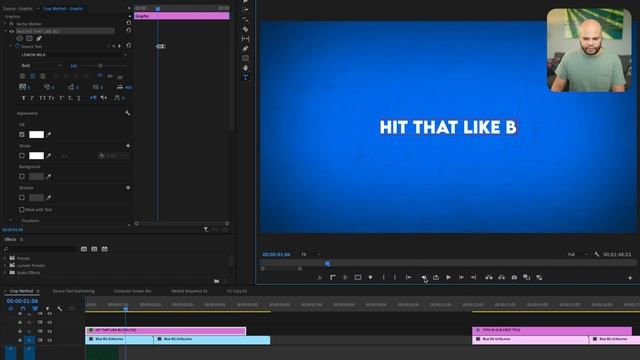Toggle Fill checkbox
This screenshot has height=360, width=640.
(22, 134)
